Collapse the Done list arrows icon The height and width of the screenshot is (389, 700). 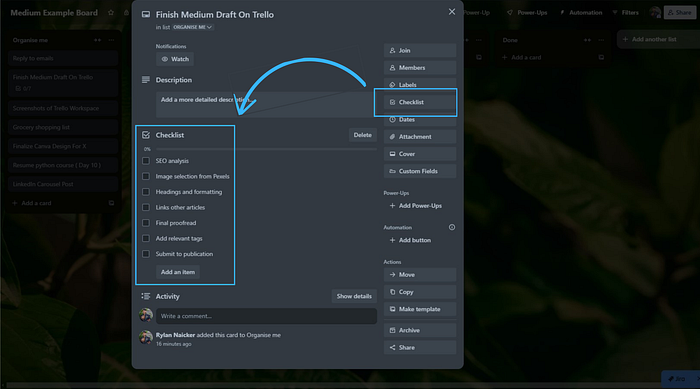pyautogui.click(x=588, y=40)
